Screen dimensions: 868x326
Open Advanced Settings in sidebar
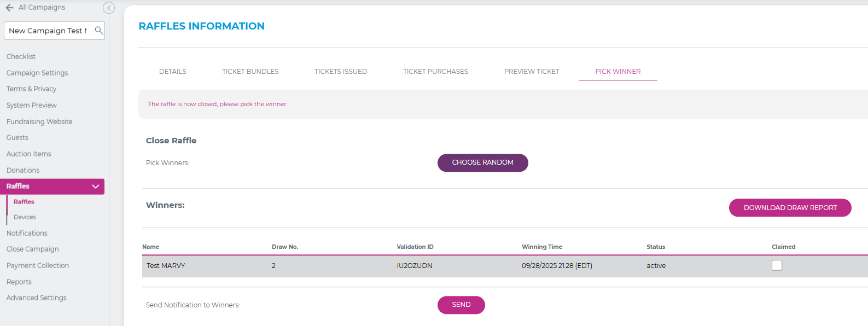pyautogui.click(x=37, y=298)
